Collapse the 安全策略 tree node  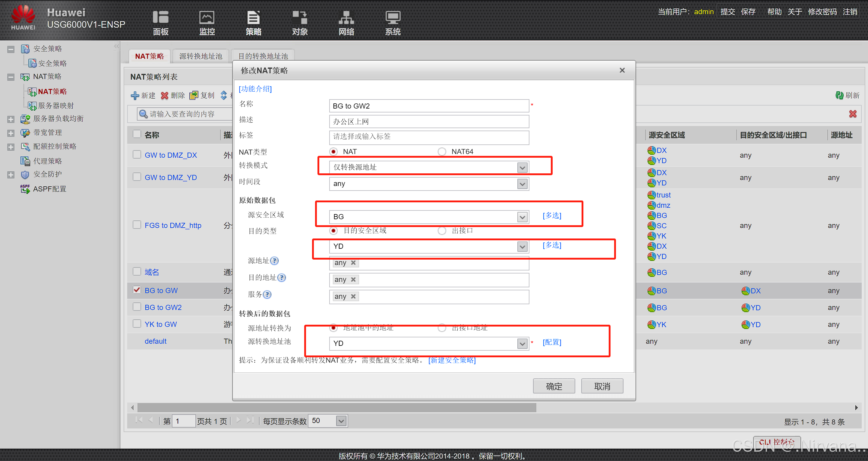click(x=11, y=49)
